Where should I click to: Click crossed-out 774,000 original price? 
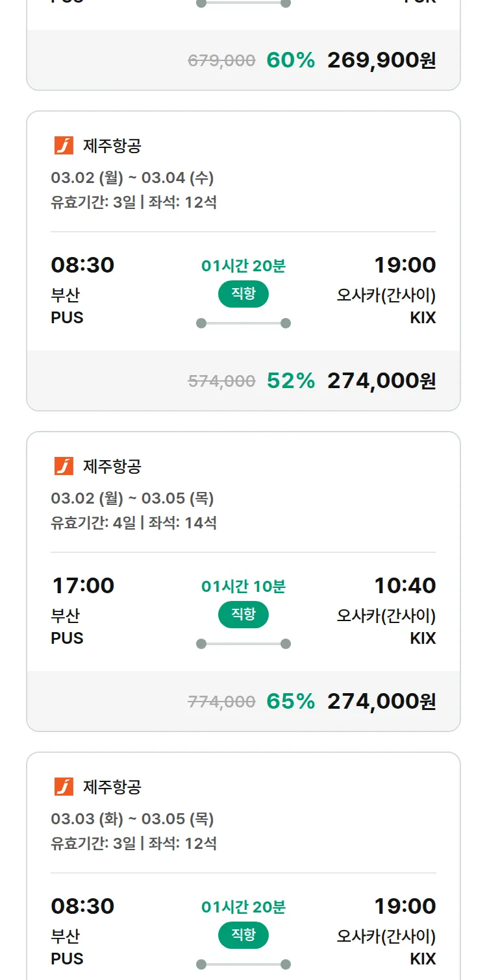point(221,702)
